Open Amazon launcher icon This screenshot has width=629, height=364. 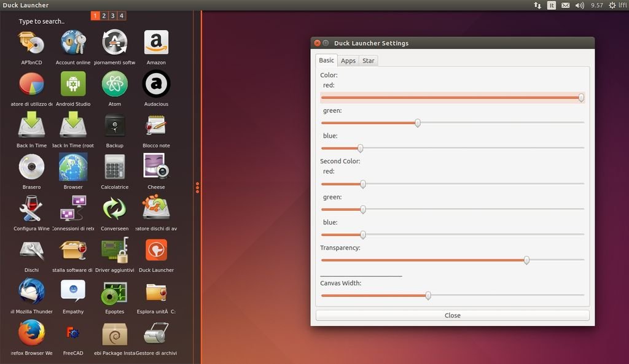click(156, 42)
